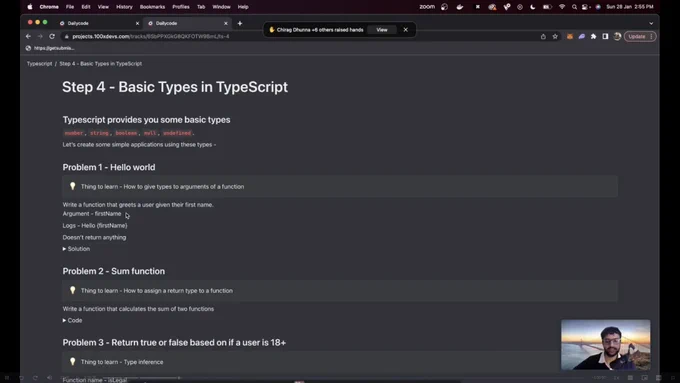
Task: Select the second Dailycode tab
Action: pos(186,23)
